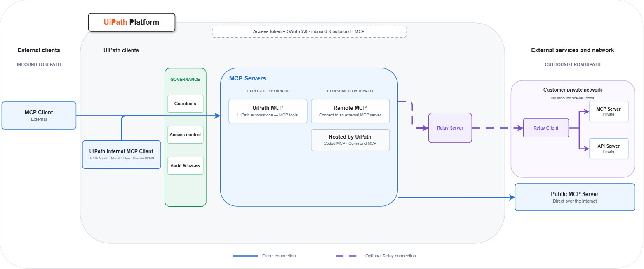This screenshot has height=269, width=644.
Task: Click the No inbound firewall ports text
Action: tap(573, 98)
